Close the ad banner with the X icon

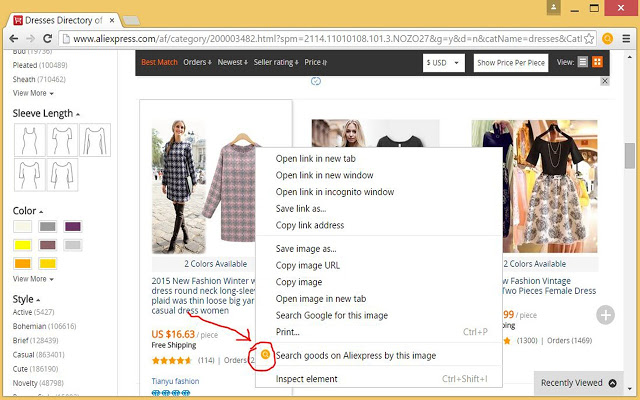tap(605, 81)
